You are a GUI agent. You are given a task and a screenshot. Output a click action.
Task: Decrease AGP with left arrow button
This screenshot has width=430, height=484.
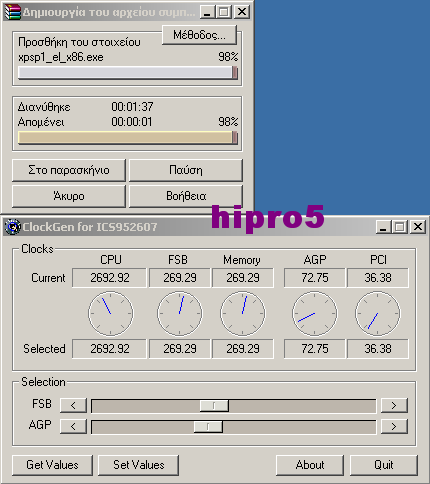[73, 426]
